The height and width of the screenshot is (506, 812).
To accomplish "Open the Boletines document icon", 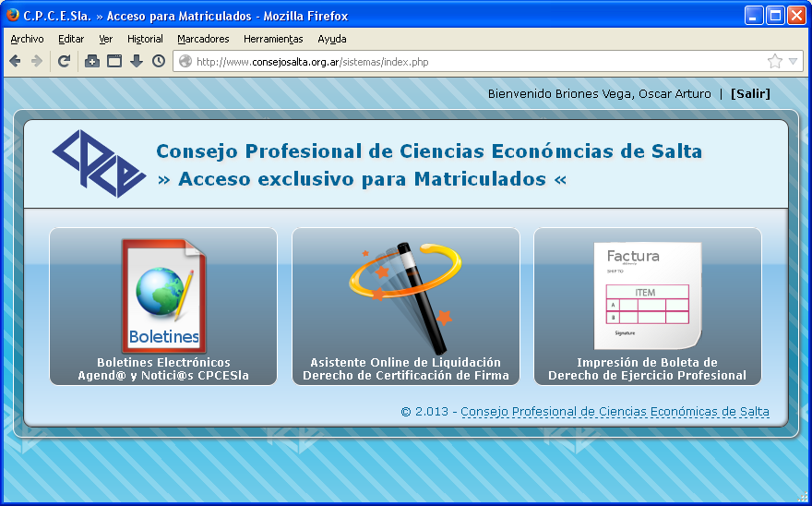I will tap(163, 296).
